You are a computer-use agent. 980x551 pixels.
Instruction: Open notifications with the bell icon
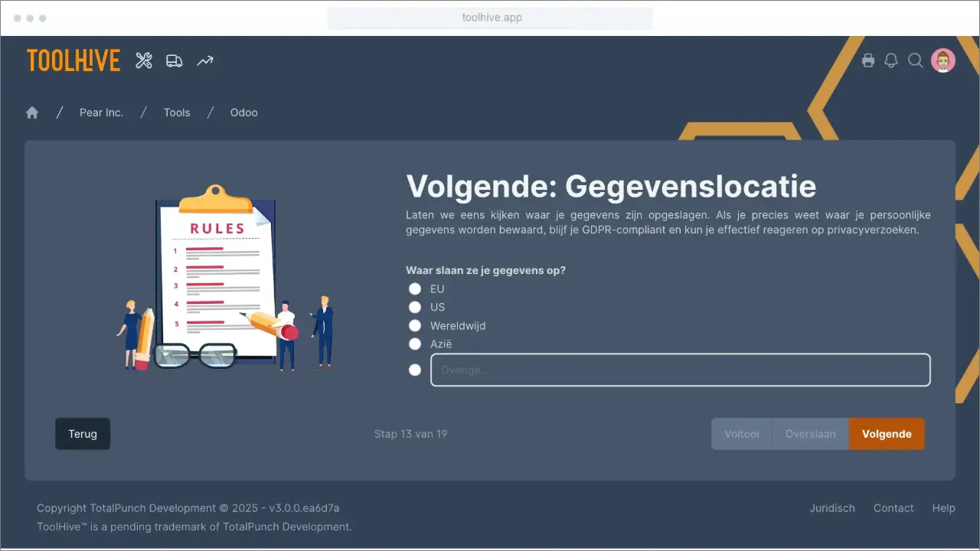click(x=890, y=60)
